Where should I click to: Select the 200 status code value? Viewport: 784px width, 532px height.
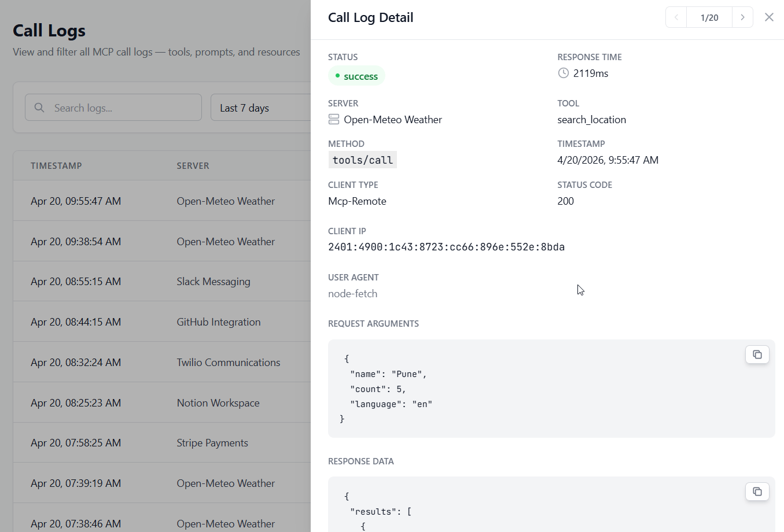click(565, 201)
